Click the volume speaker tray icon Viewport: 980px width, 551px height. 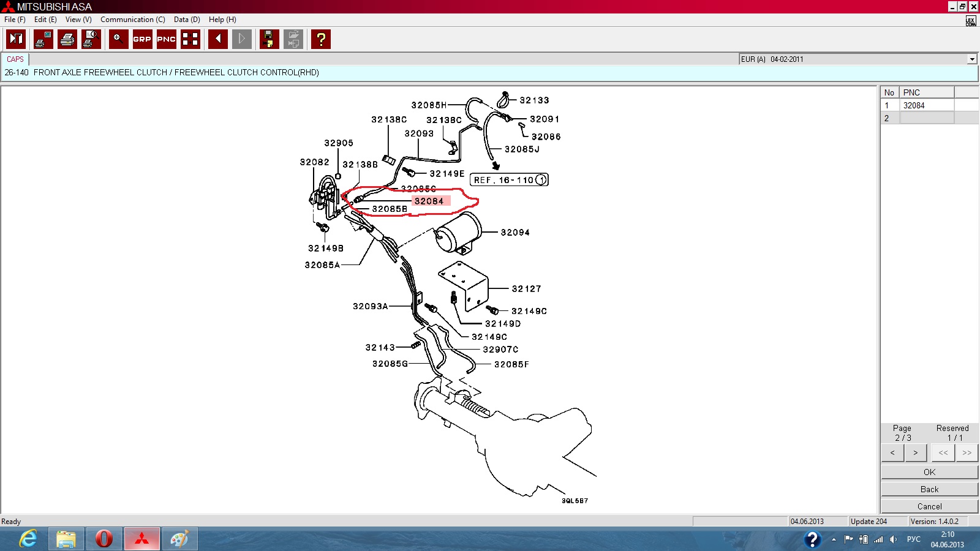click(893, 539)
